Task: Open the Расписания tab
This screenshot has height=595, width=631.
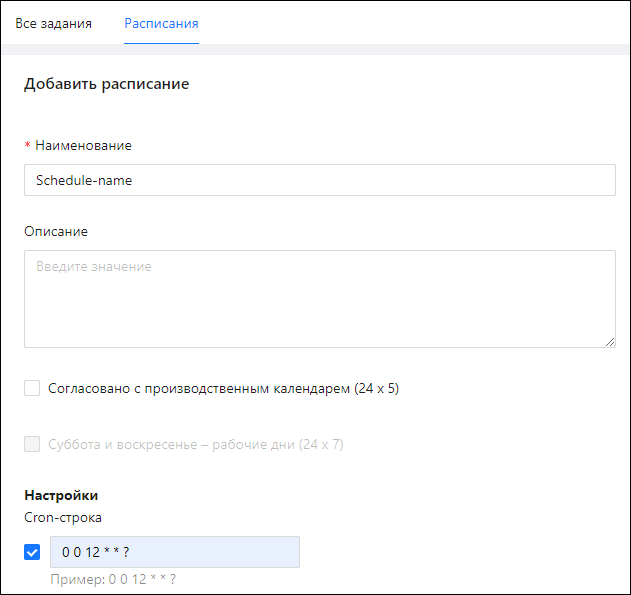Action: (x=161, y=23)
